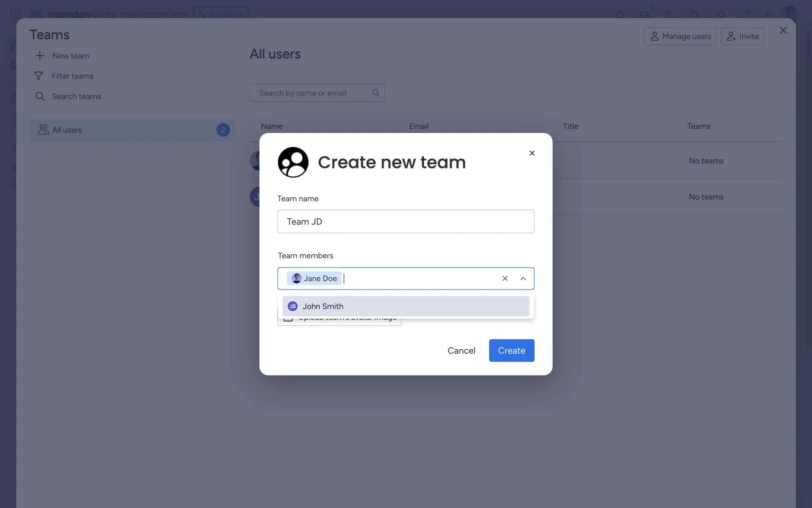
Task: Click the Invite button
Action: coord(743,36)
